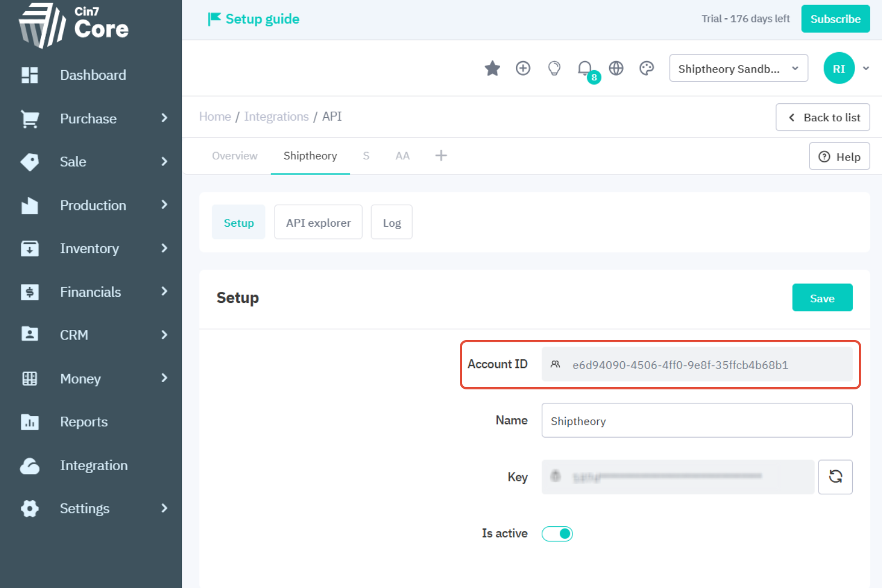Select the Setup sub-tab

pos(239,223)
